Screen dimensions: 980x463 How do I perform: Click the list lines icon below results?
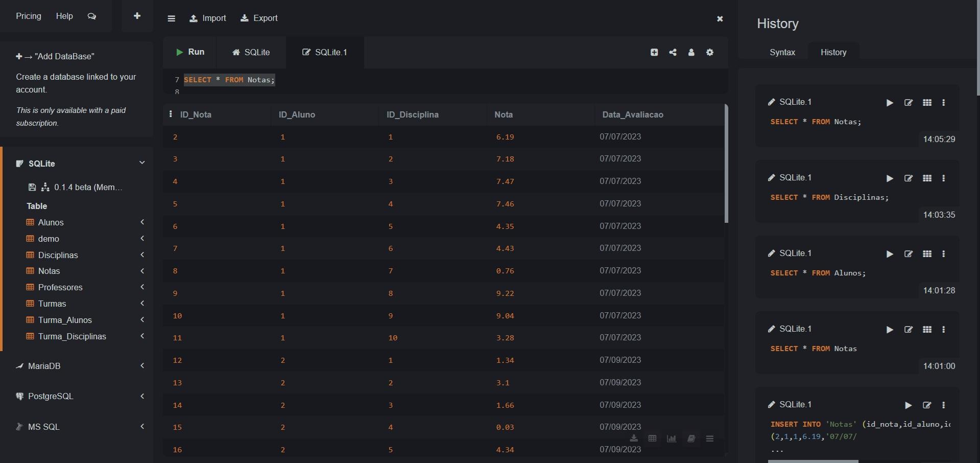(x=710, y=438)
